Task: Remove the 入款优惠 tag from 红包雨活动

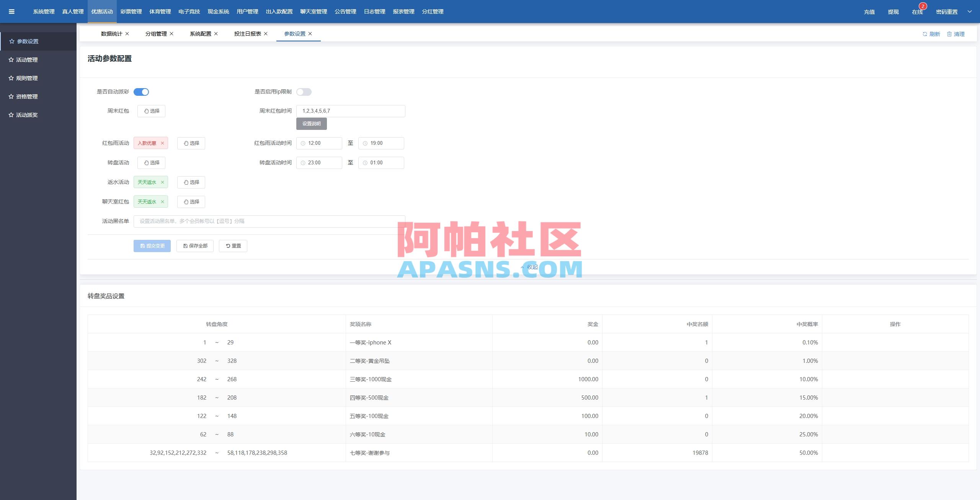Action: click(x=162, y=143)
